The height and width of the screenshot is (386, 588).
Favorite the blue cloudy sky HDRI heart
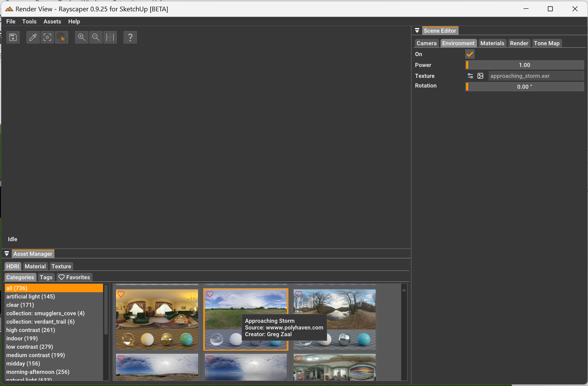(210, 358)
